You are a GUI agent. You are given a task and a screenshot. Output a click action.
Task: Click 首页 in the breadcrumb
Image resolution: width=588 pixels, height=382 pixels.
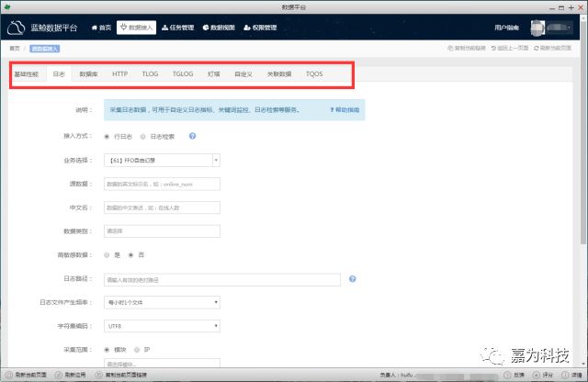15,49
